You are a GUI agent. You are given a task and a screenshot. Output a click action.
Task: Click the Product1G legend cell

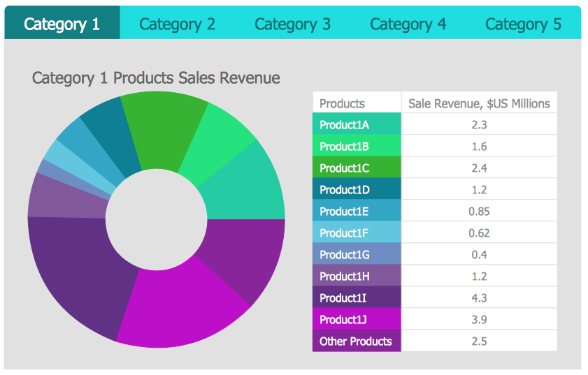click(357, 255)
